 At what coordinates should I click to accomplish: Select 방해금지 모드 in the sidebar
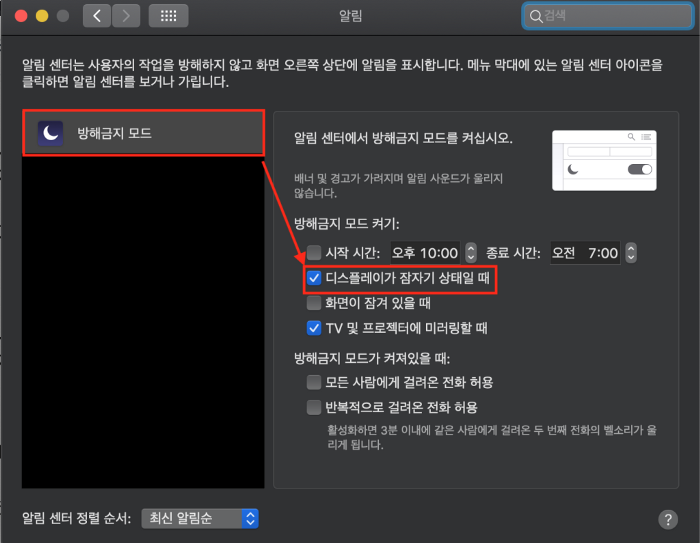pyautogui.click(x=143, y=133)
